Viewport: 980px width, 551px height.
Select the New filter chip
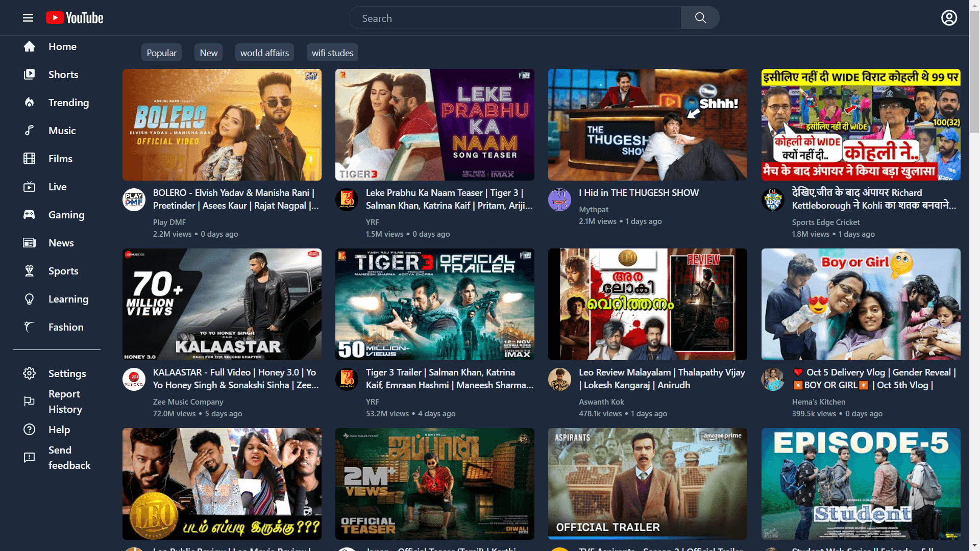[209, 53]
